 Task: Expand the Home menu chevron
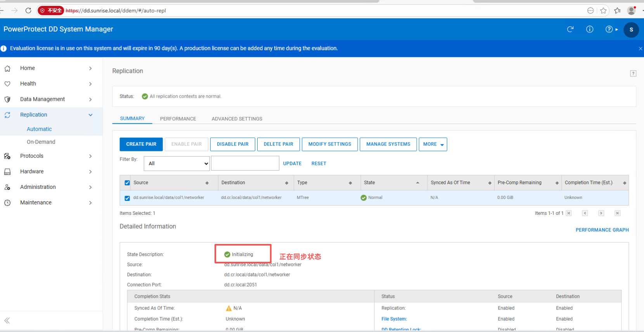tap(90, 68)
